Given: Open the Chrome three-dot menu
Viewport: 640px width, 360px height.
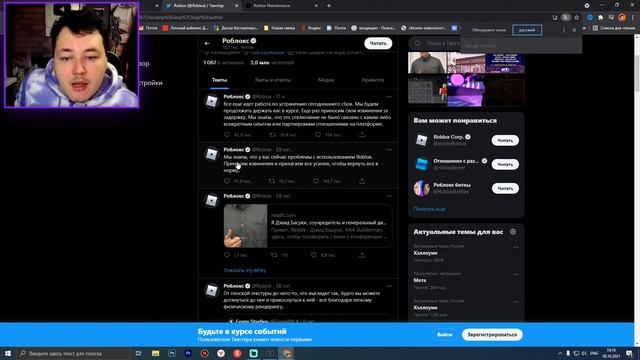Looking at the screenshot, I should pos(633,17).
